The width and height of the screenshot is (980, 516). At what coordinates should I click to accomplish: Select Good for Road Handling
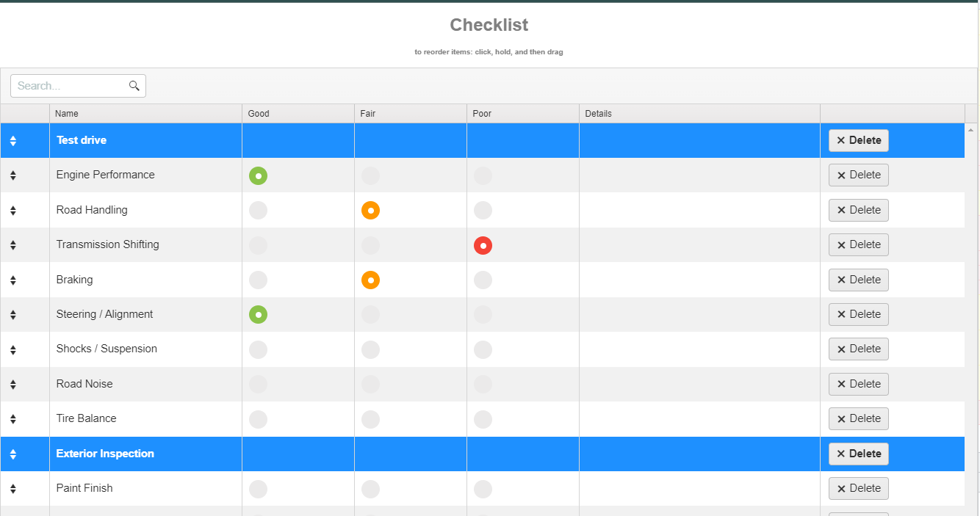click(258, 211)
